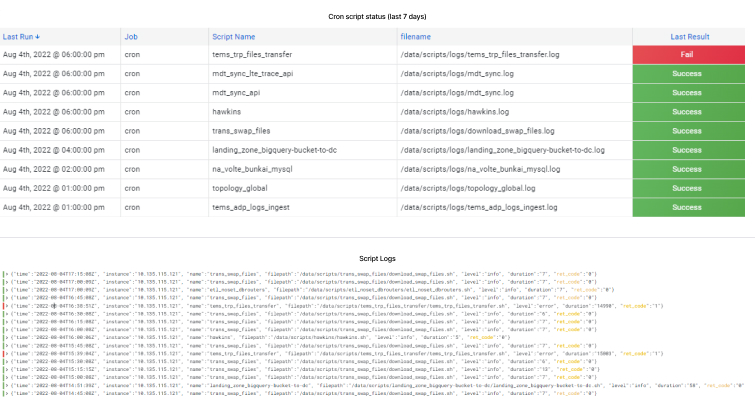Open the Script Logs panel title menu
Screen dimensions: 755x406
pos(377,258)
